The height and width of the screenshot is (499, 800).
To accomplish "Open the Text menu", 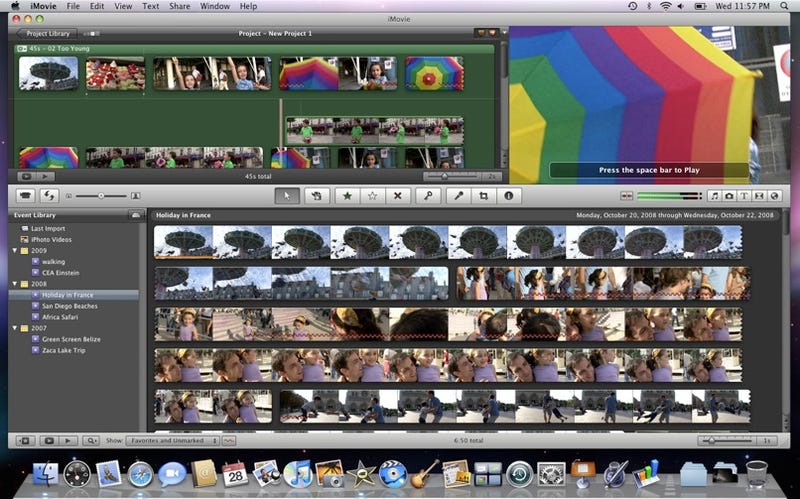I will tap(151, 6).
